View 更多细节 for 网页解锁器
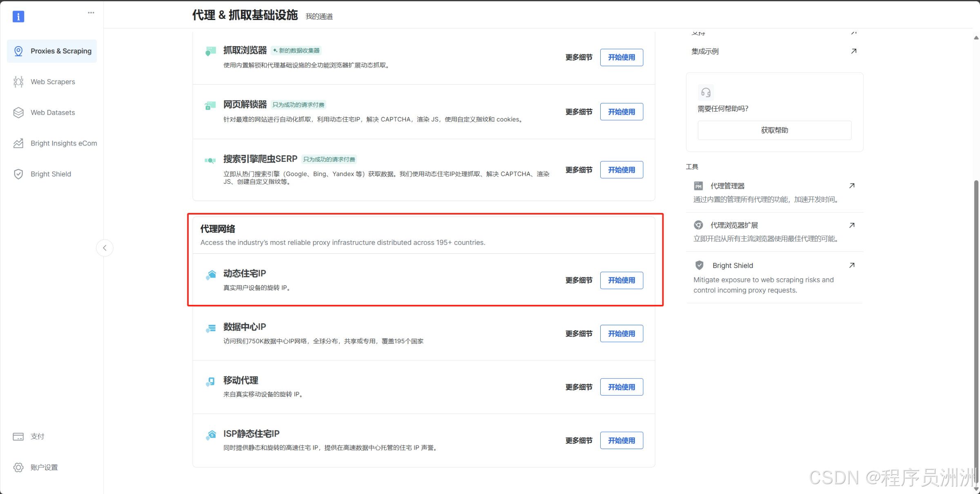Image resolution: width=980 pixels, height=494 pixels. [x=579, y=112]
